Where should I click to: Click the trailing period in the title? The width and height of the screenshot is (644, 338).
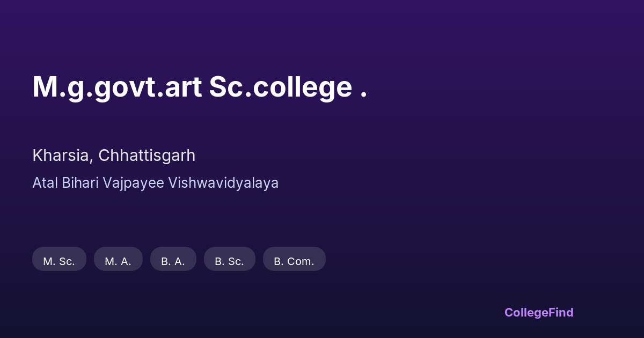[364, 95]
